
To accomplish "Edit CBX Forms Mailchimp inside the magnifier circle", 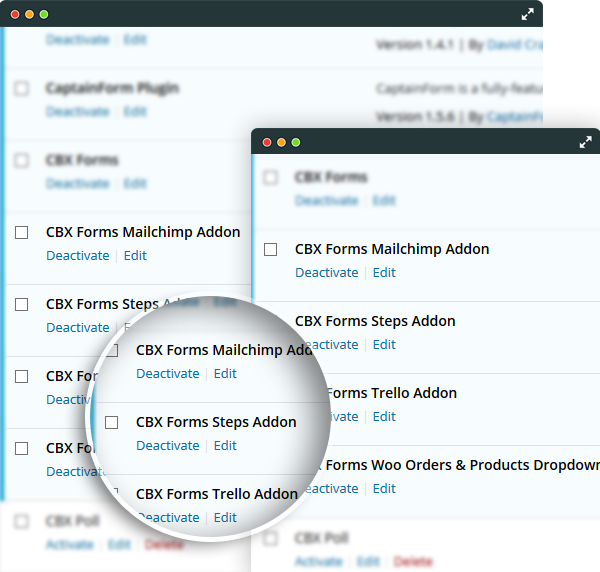I will pyautogui.click(x=225, y=373).
